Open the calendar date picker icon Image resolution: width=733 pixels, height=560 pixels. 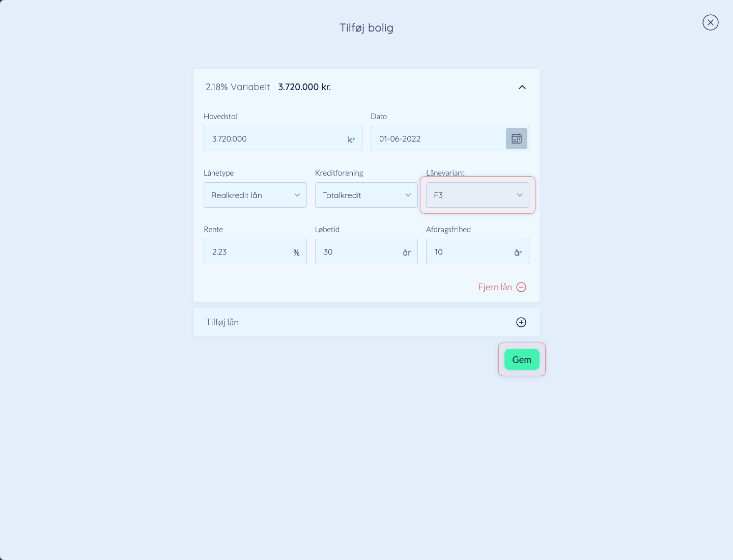(x=517, y=138)
